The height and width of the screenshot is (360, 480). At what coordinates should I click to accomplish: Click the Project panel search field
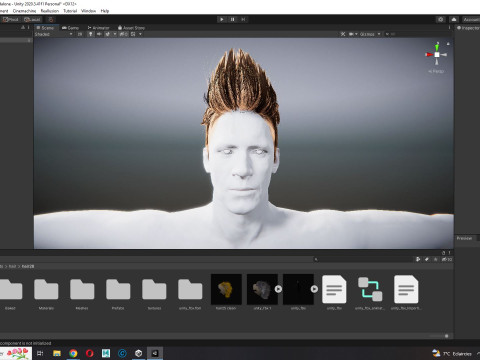point(362,259)
